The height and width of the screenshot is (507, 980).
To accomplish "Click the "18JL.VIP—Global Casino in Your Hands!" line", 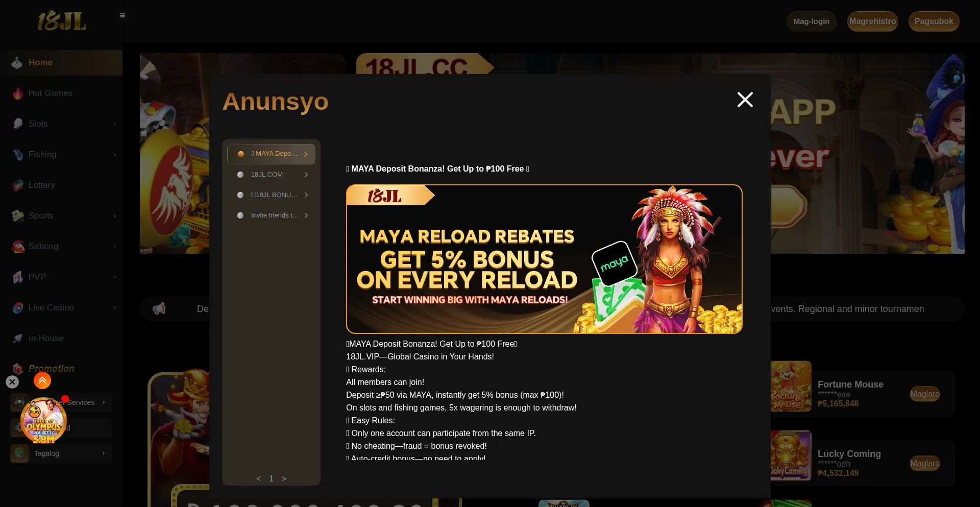I will (420, 357).
